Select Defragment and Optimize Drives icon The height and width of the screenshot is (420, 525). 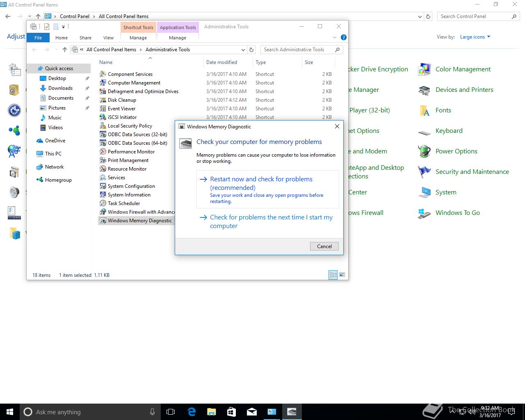[103, 91]
